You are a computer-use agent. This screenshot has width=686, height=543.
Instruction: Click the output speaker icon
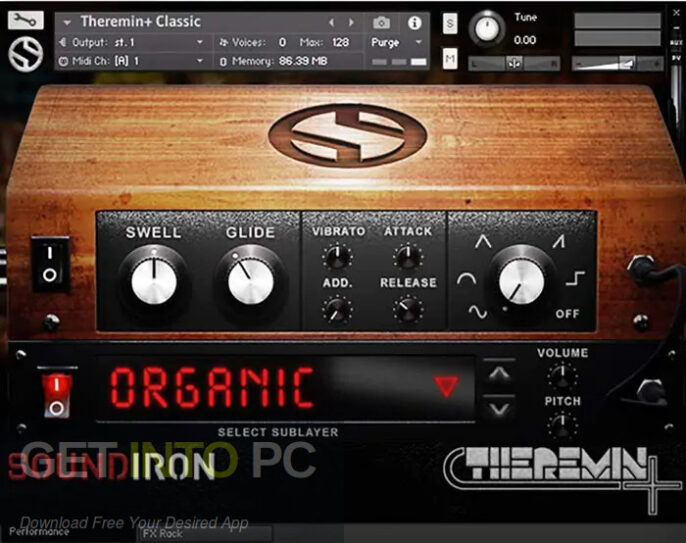coord(63,42)
